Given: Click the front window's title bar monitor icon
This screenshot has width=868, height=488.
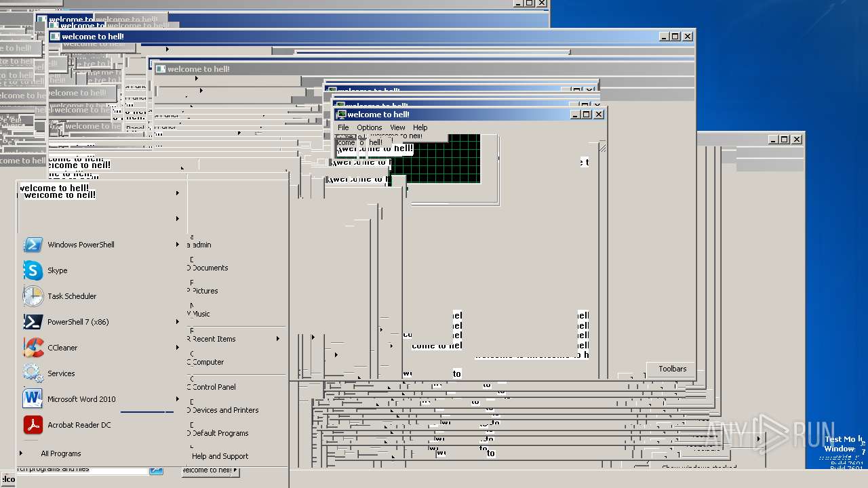Looking at the screenshot, I should pyautogui.click(x=341, y=115).
